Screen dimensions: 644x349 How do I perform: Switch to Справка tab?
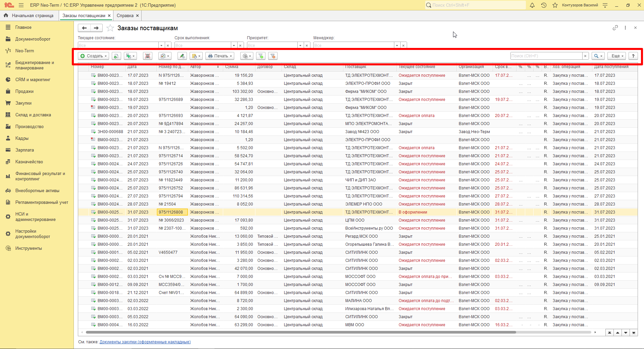pos(125,15)
